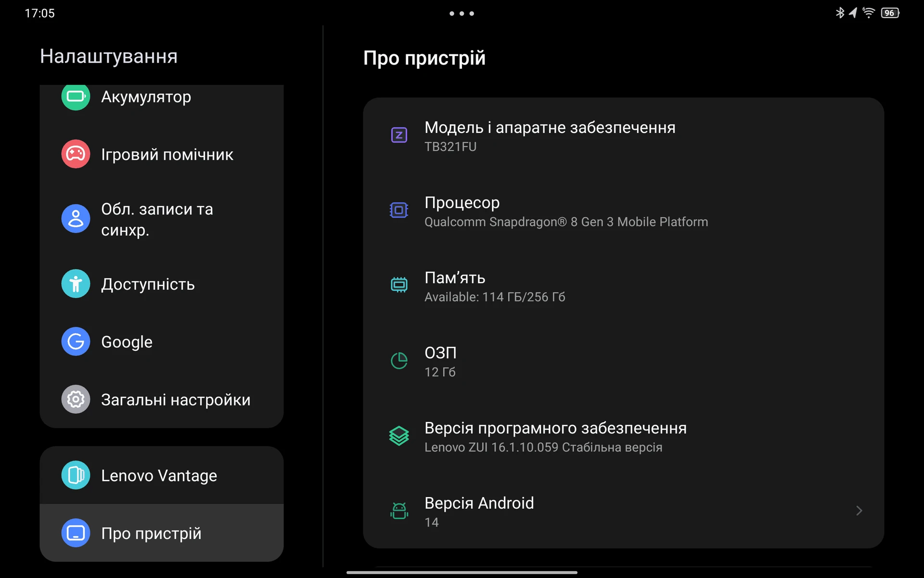Tap the ОЗП 12 Гб row
Image resolution: width=924 pixels, height=578 pixels.
pos(623,361)
